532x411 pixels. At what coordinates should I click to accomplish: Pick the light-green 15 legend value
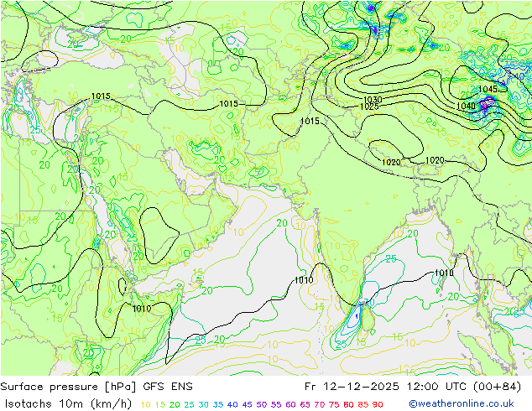[x=160, y=404]
